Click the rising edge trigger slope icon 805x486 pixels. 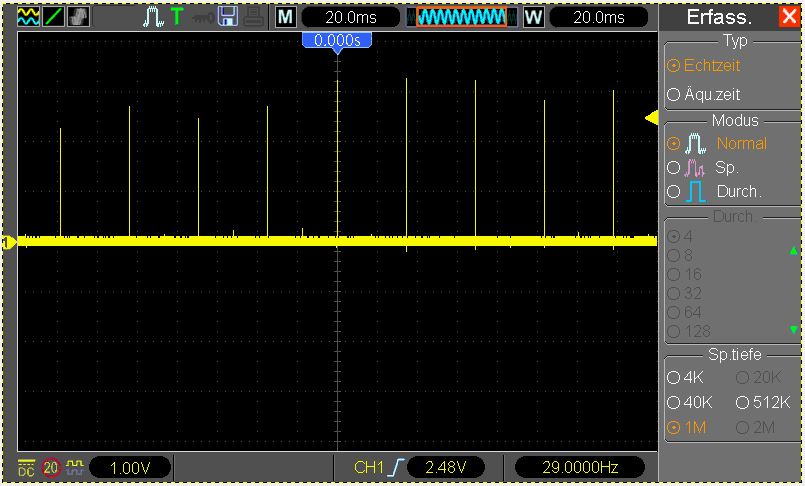point(396,468)
